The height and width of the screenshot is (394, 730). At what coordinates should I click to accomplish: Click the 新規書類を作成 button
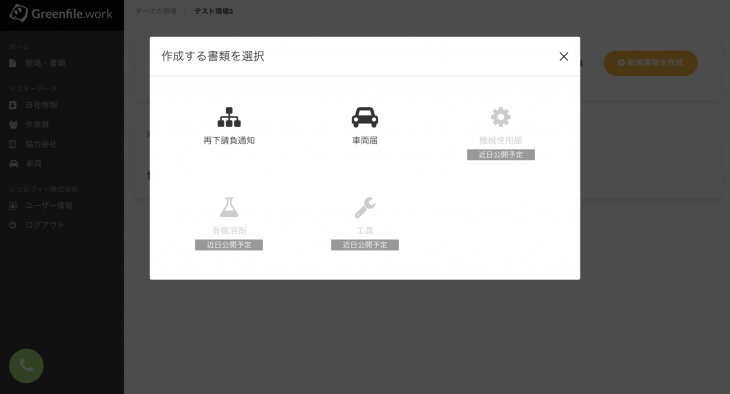coord(650,63)
